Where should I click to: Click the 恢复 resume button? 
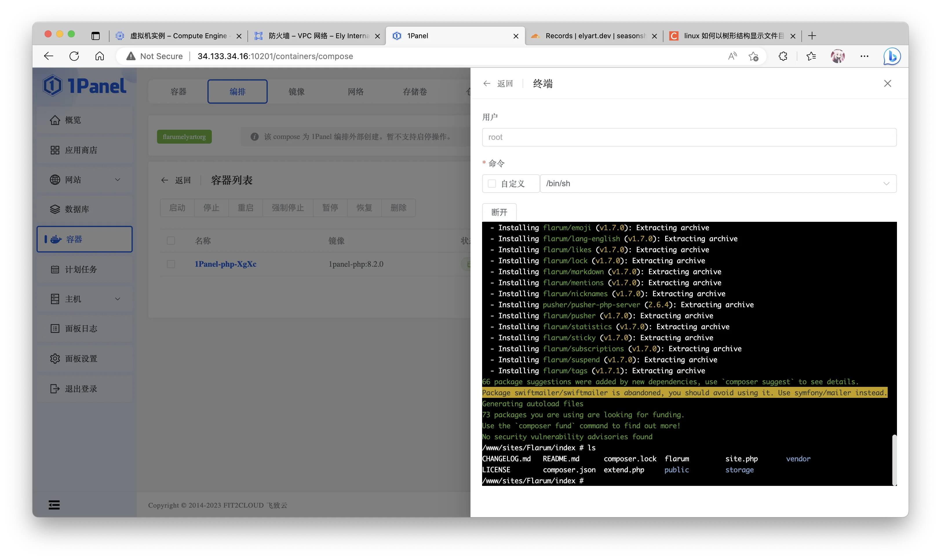tap(364, 208)
